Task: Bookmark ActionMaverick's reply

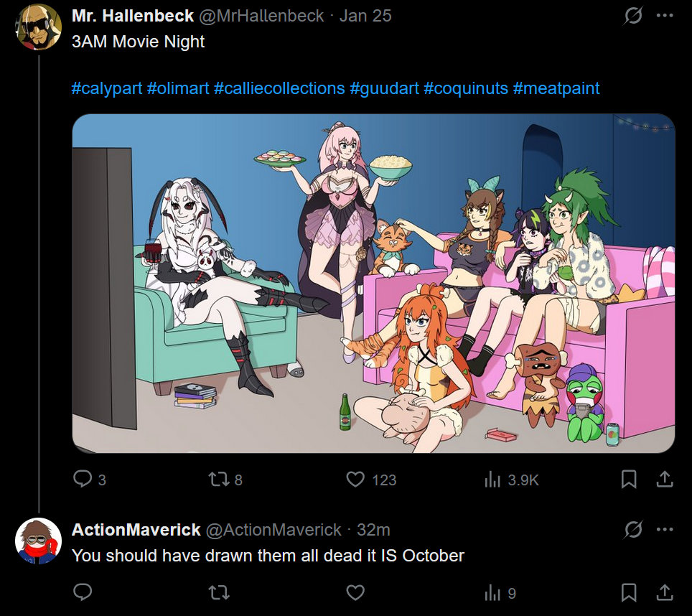Action: pyautogui.click(x=628, y=592)
